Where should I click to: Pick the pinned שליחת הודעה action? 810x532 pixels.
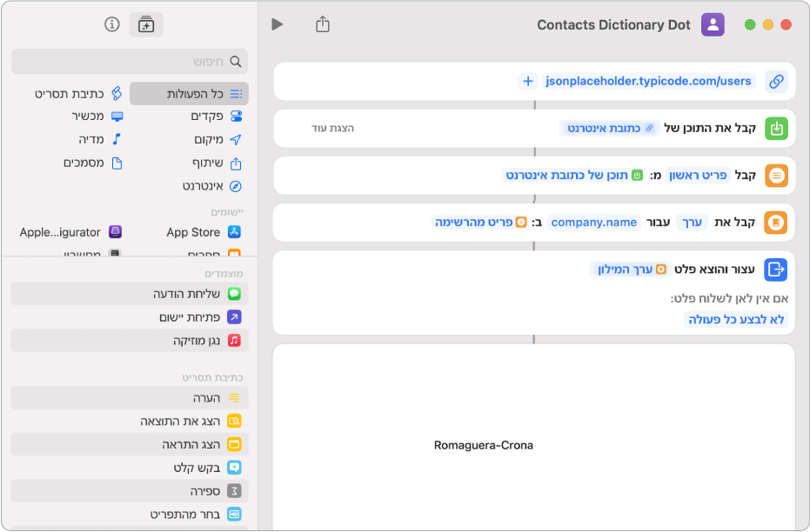click(x=130, y=294)
